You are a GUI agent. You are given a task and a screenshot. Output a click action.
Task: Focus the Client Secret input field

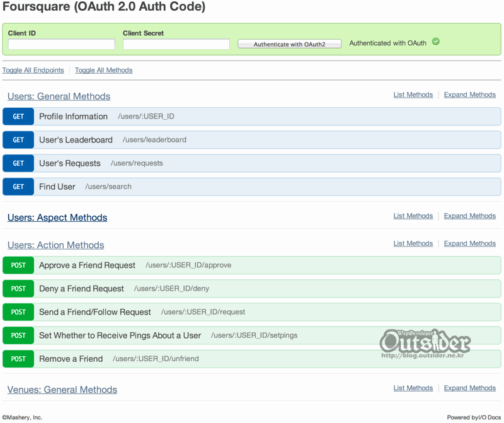pyautogui.click(x=176, y=44)
